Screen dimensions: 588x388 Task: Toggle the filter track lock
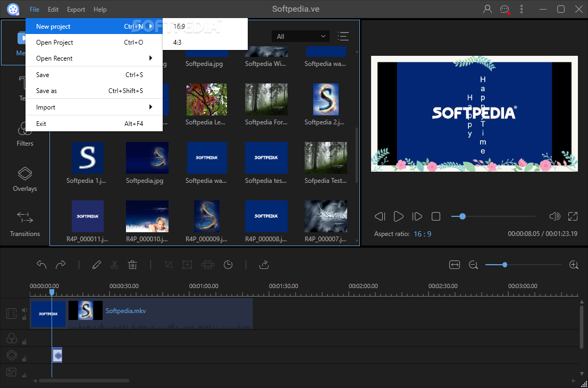click(x=24, y=342)
